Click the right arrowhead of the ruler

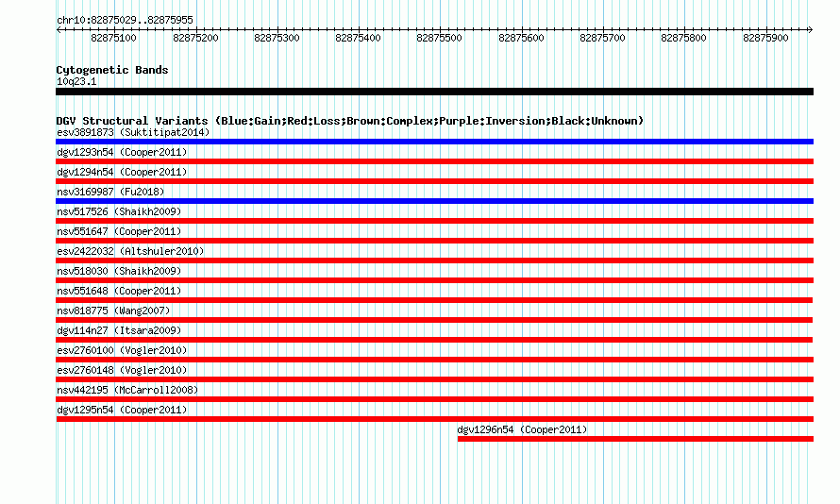811,29
